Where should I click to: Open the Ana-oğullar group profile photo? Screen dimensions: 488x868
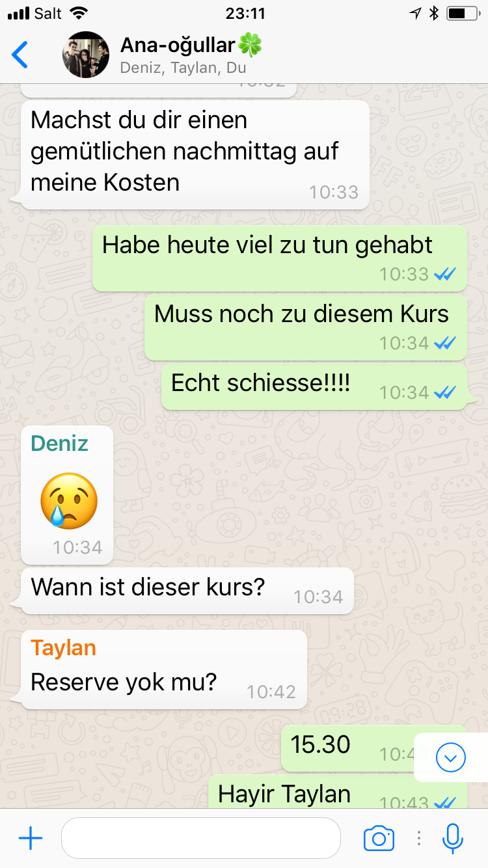86,55
